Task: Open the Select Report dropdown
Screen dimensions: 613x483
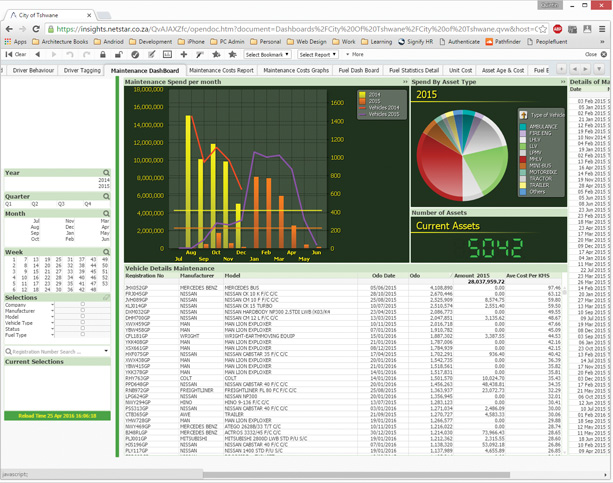Action: 317,54
